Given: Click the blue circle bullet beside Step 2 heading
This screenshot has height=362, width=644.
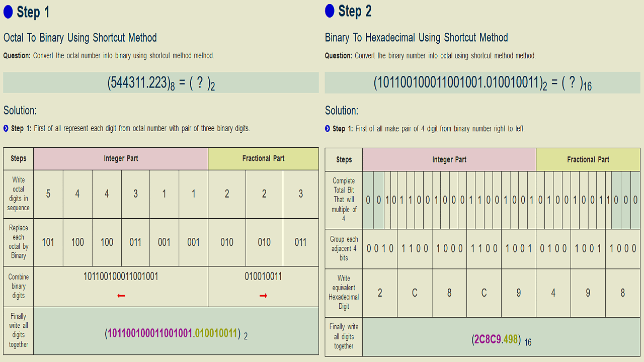Looking at the screenshot, I should click(x=330, y=11).
